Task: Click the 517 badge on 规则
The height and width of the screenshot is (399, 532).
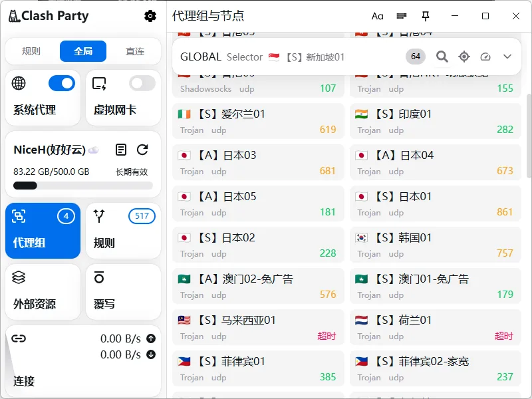Action: (x=142, y=216)
